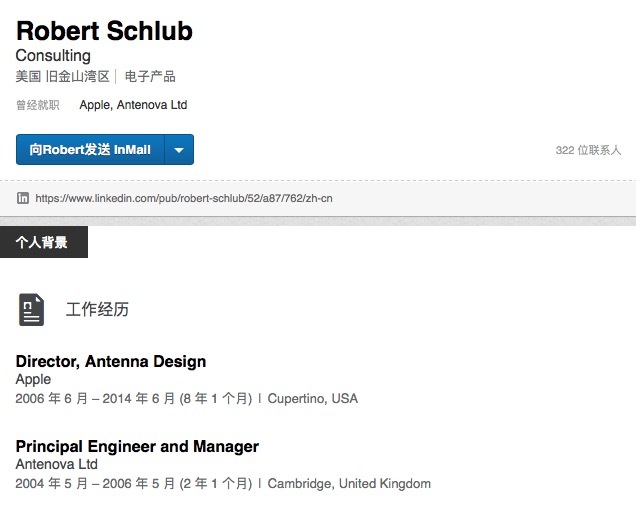Select the 美国 旧金山湾区 location

coord(62,77)
